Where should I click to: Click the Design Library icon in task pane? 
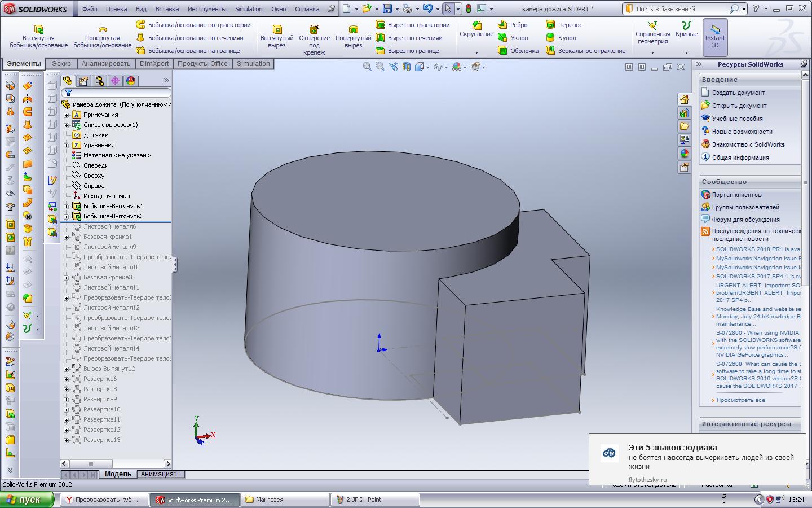click(x=684, y=113)
